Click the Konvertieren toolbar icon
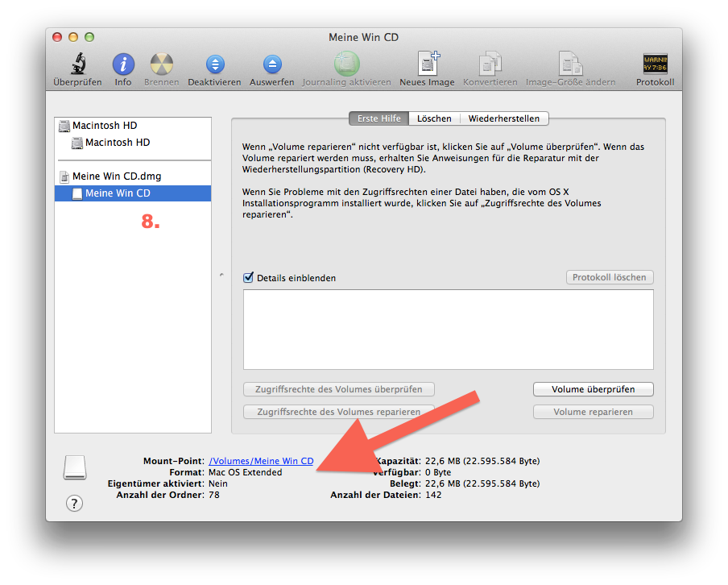The width and height of the screenshot is (728, 585). pyautogui.click(x=490, y=63)
